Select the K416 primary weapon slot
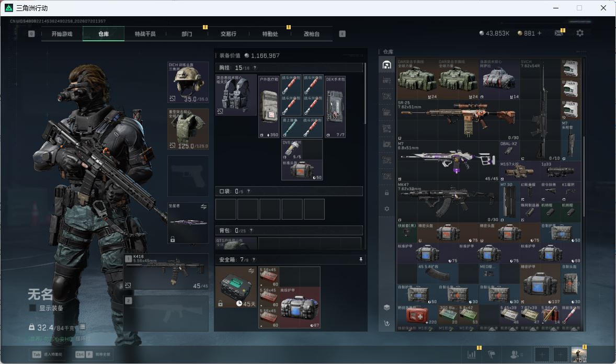This screenshot has height=364, width=616. tap(166, 271)
